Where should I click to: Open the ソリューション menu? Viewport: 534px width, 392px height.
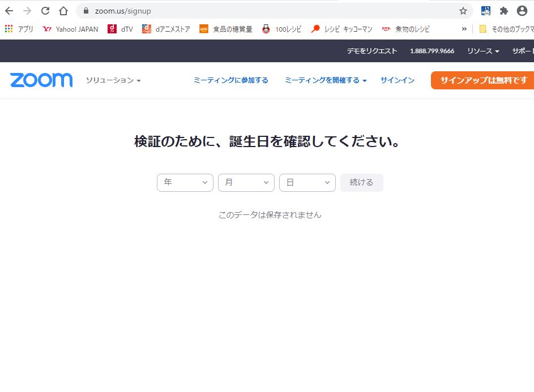[113, 80]
